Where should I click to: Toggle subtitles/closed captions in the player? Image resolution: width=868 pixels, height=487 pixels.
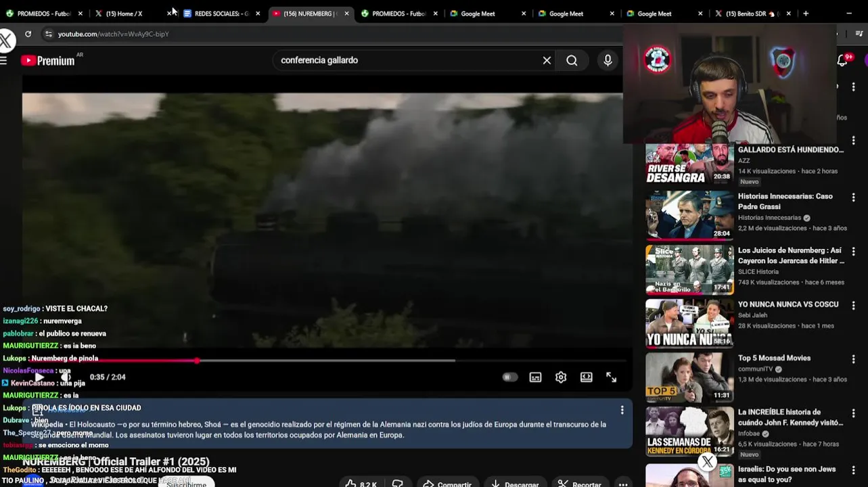coord(535,377)
